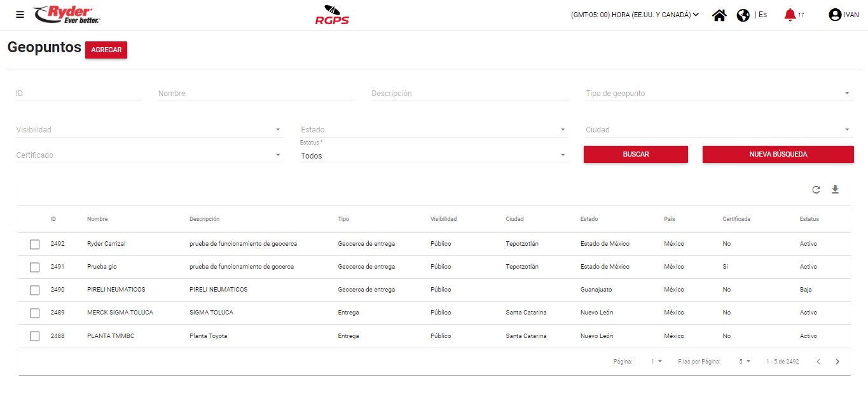Expand the Tipo de geopunto dropdown

pos(718,94)
